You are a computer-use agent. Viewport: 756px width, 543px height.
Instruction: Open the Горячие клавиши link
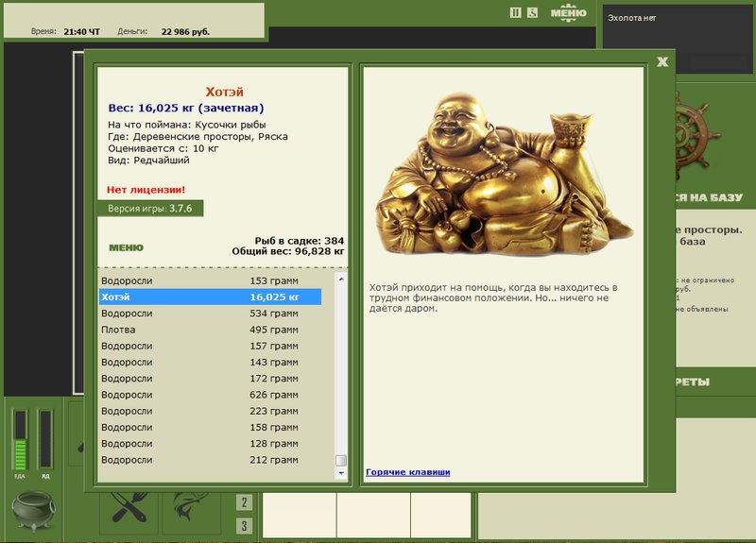pyautogui.click(x=408, y=472)
